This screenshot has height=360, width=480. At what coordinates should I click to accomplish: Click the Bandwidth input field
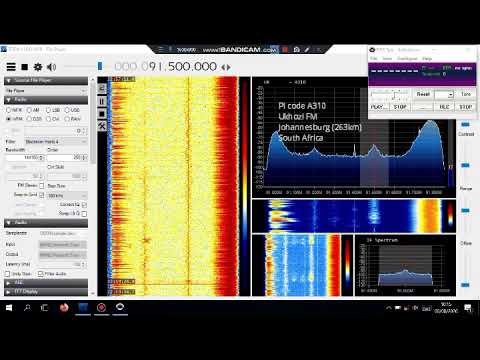[25, 157]
